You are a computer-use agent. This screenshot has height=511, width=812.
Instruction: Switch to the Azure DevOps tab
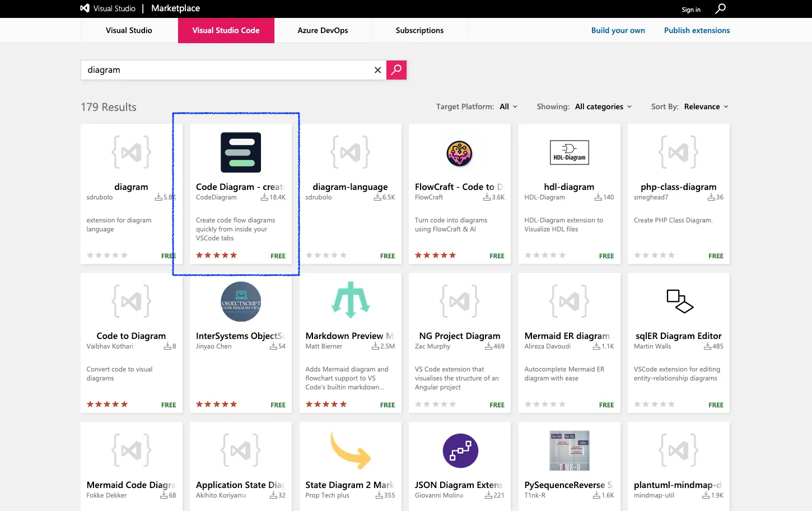tap(323, 30)
